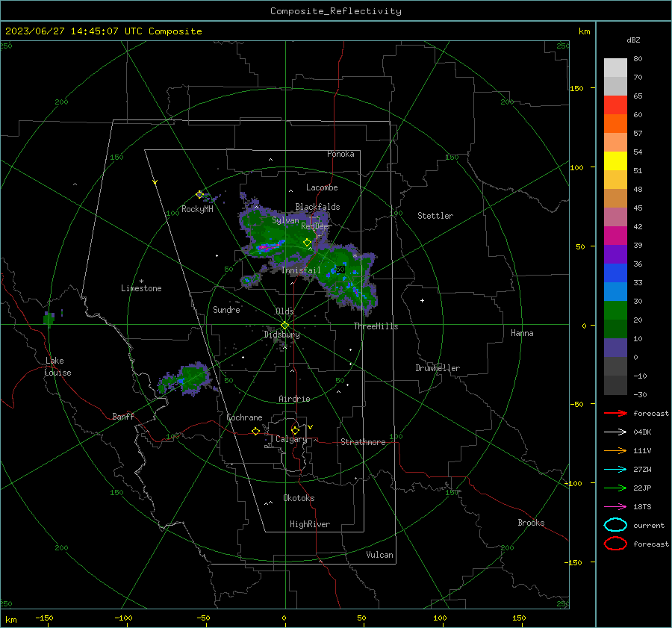This screenshot has height=628, width=672.
Task: Click the dBZ legend heading
Action: pyautogui.click(x=633, y=40)
